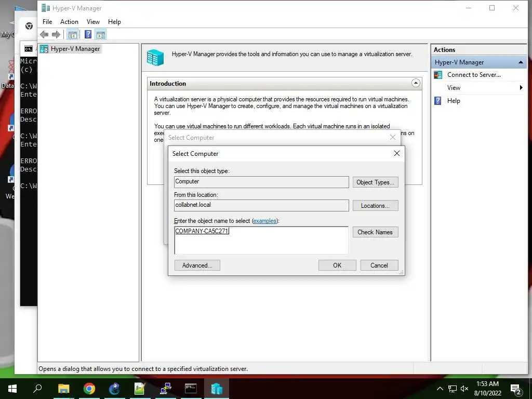
Task: Collapse the Introduction section
Action: pos(416,83)
